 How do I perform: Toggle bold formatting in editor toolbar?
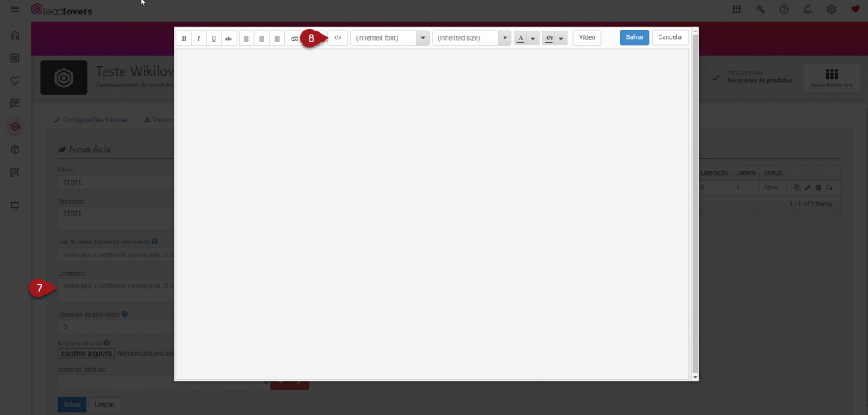click(184, 38)
